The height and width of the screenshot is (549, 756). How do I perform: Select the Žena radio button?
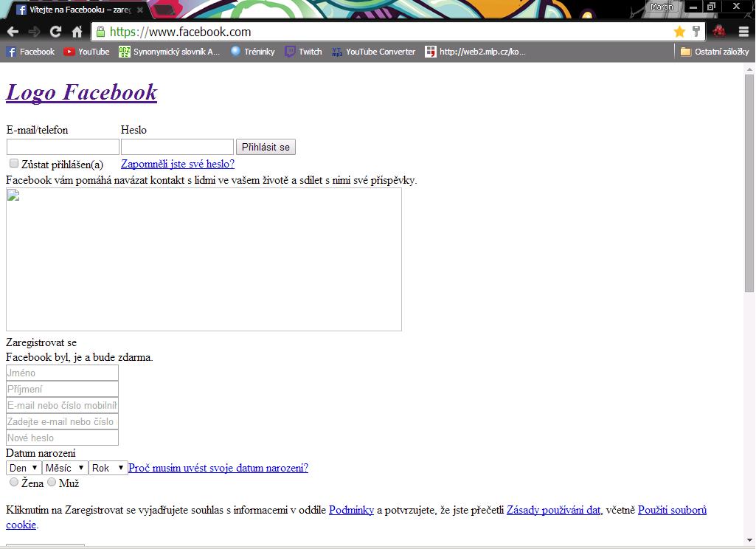13,482
